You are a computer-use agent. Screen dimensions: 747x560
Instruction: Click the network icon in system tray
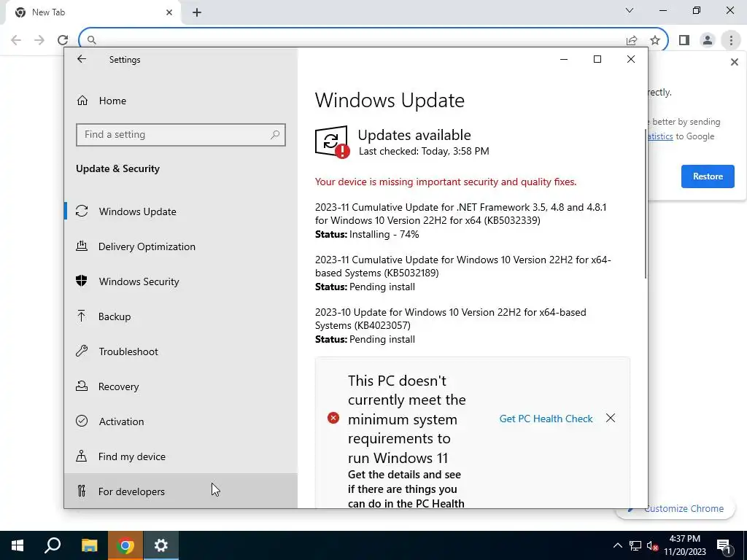[635, 545]
